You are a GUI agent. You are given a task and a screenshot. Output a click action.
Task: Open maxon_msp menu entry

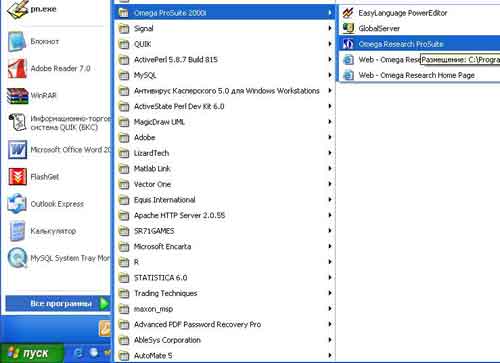pyautogui.click(x=225, y=309)
